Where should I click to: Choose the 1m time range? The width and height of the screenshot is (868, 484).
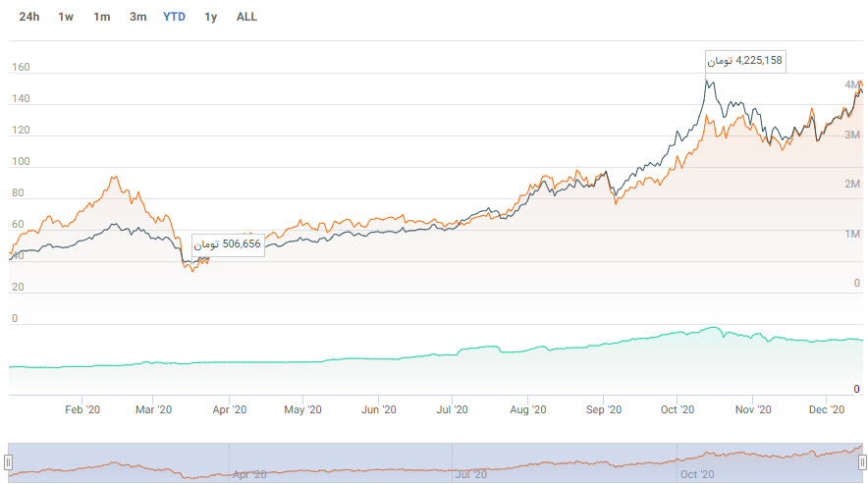pyautogui.click(x=102, y=17)
